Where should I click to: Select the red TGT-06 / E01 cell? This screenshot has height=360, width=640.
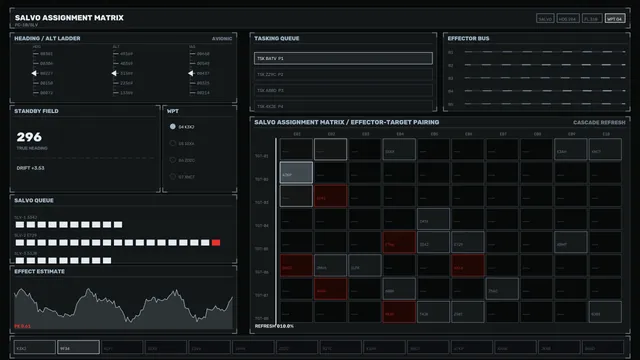pos(296,265)
